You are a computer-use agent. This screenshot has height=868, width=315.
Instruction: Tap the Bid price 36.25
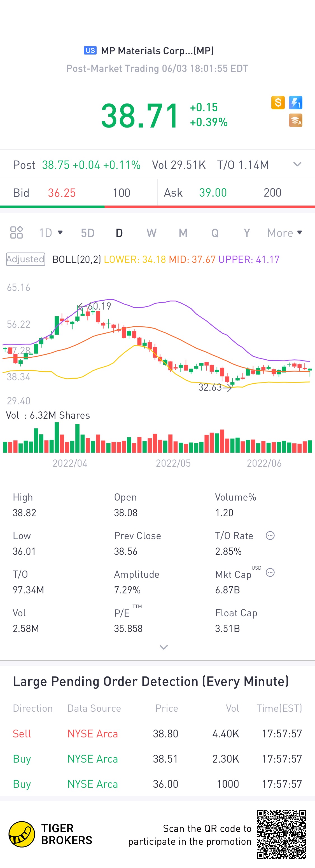click(x=62, y=193)
